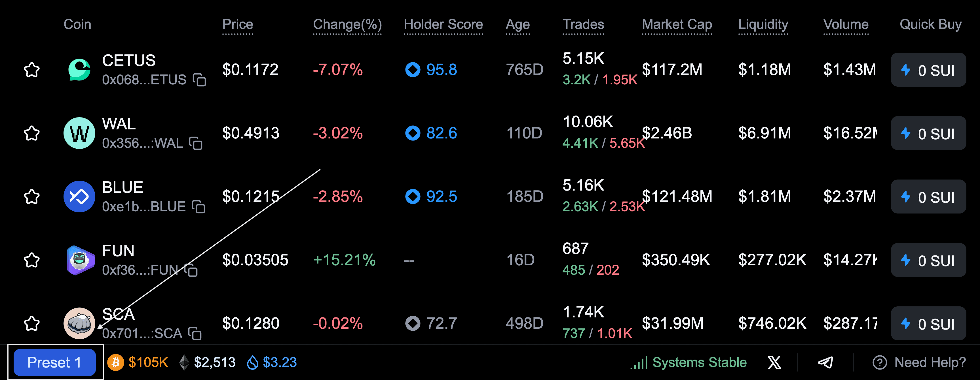Quick buy CETUS with 0 SUI
The height and width of the screenshot is (380, 980).
pos(928,70)
